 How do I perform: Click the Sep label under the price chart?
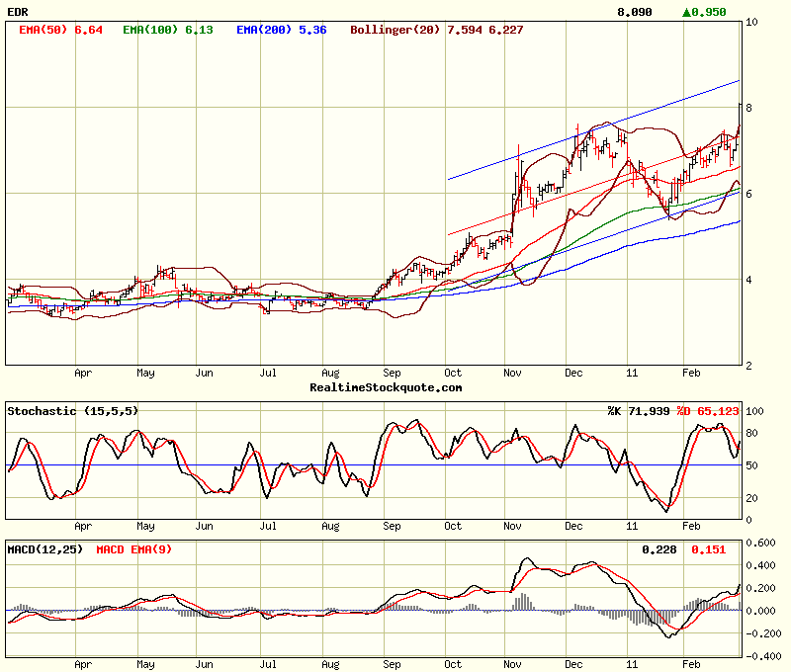[x=392, y=373]
